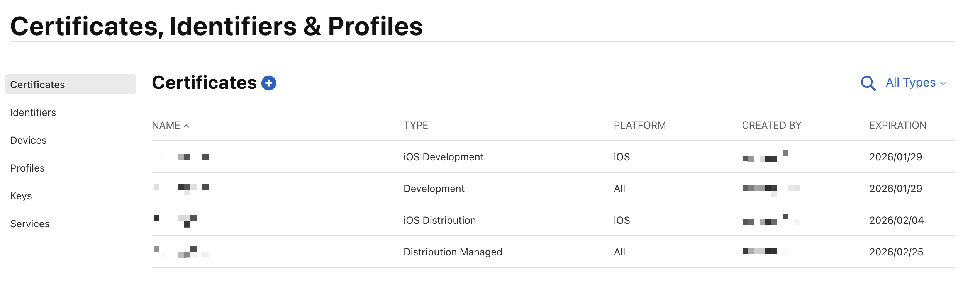This screenshot has height=289, width=980.
Task: Open search with the magnifying glass icon
Action: coord(868,83)
